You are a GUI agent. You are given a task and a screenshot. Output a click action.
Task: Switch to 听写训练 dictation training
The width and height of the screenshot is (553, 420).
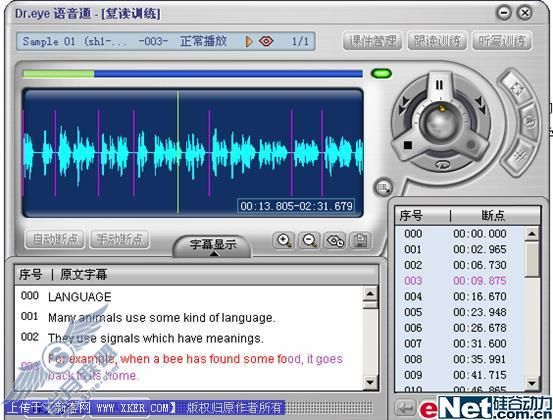tap(502, 41)
